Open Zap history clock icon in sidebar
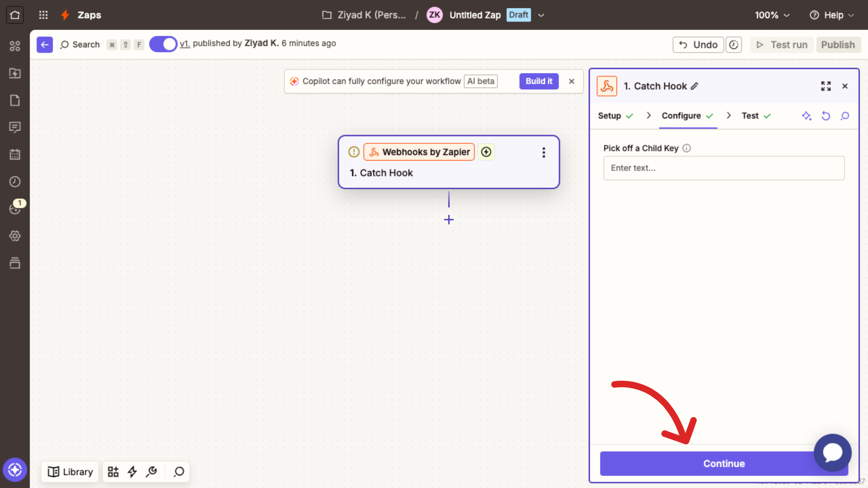Screen dimensions: 868x488 (x=15, y=181)
